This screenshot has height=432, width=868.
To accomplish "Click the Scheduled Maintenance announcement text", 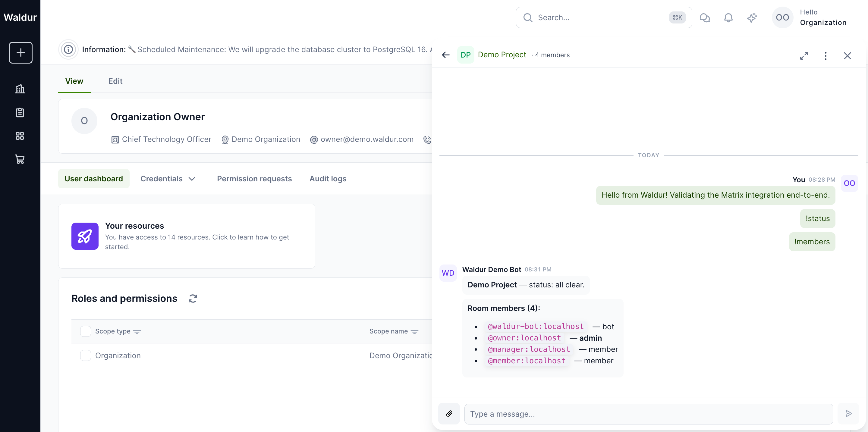I will coord(280,49).
